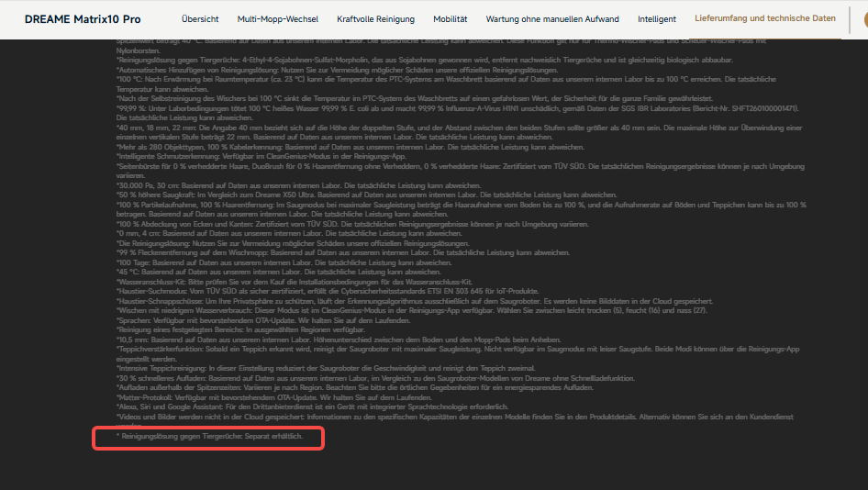Click the footnote starting '*10,5 mm'
Image resolution: width=868 pixels, height=490 pixels.
[x=339, y=340]
